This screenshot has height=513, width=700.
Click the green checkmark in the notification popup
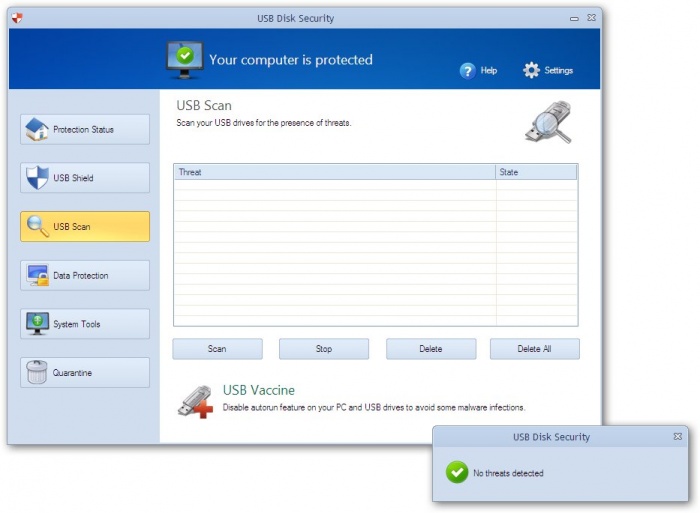coord(457,472)
